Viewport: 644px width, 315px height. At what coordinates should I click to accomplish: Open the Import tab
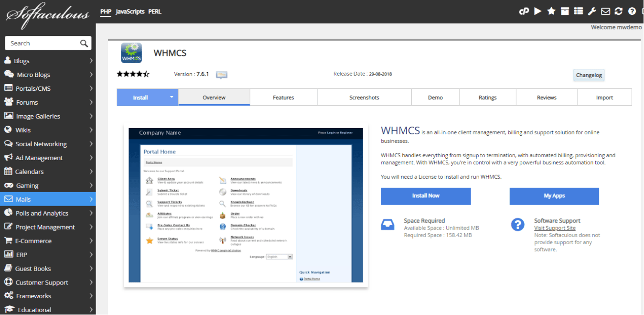604,97
